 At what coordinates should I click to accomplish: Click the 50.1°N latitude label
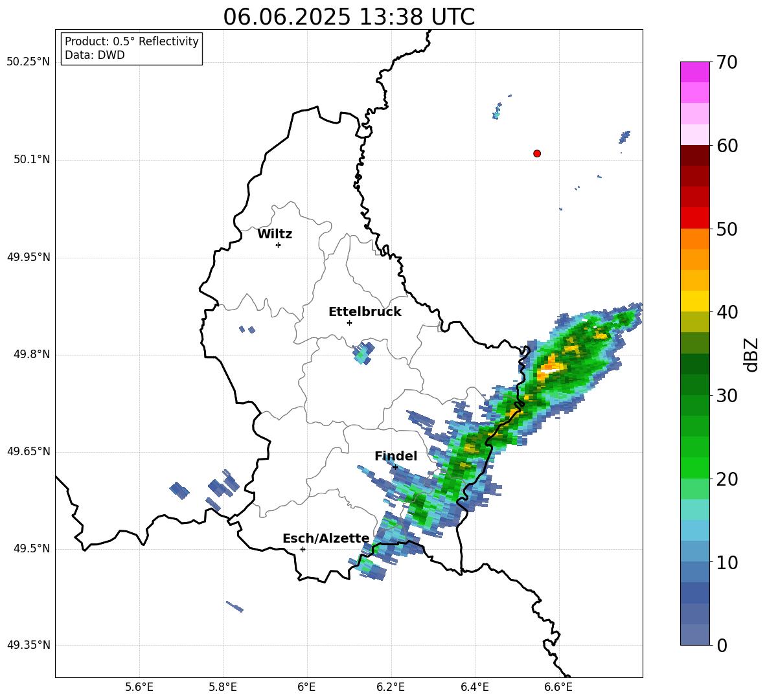pyautogui.click(x=32, y=159)
